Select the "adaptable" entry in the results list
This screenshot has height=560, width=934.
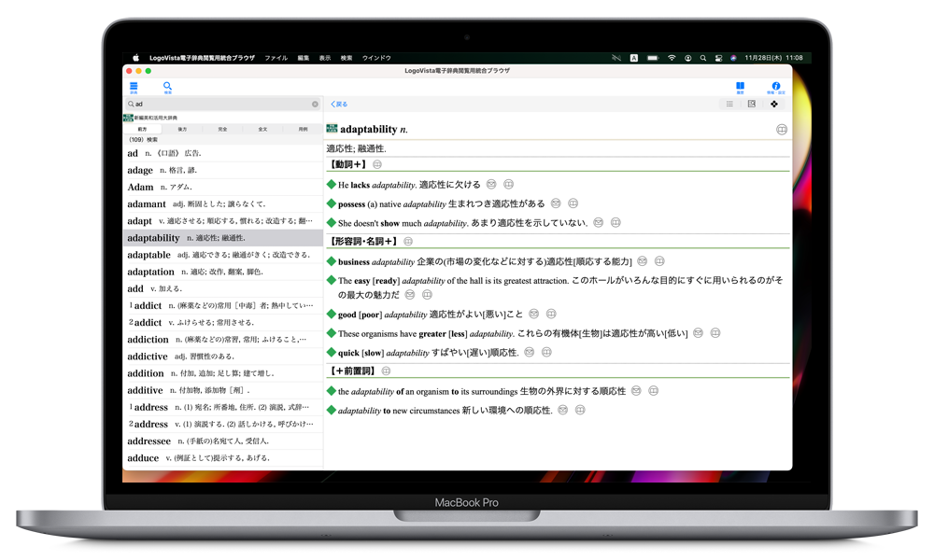tap(223, 255)
